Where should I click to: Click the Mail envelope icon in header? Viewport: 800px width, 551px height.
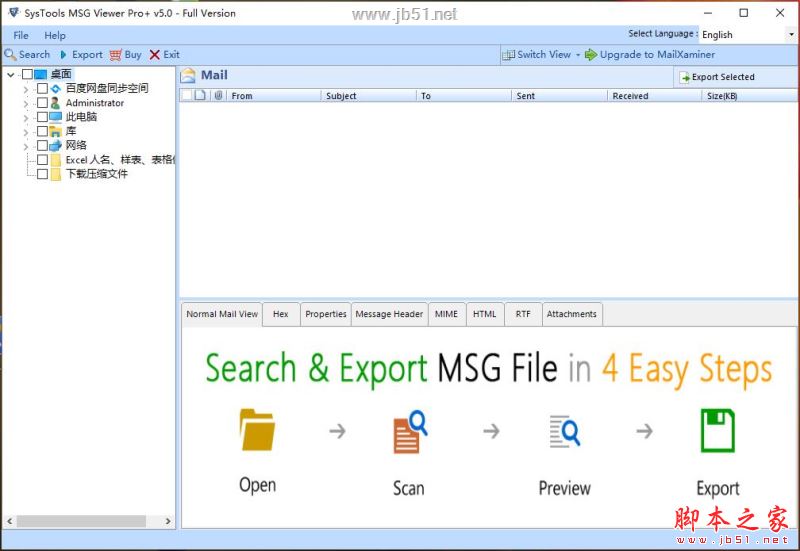pos(188,76)
